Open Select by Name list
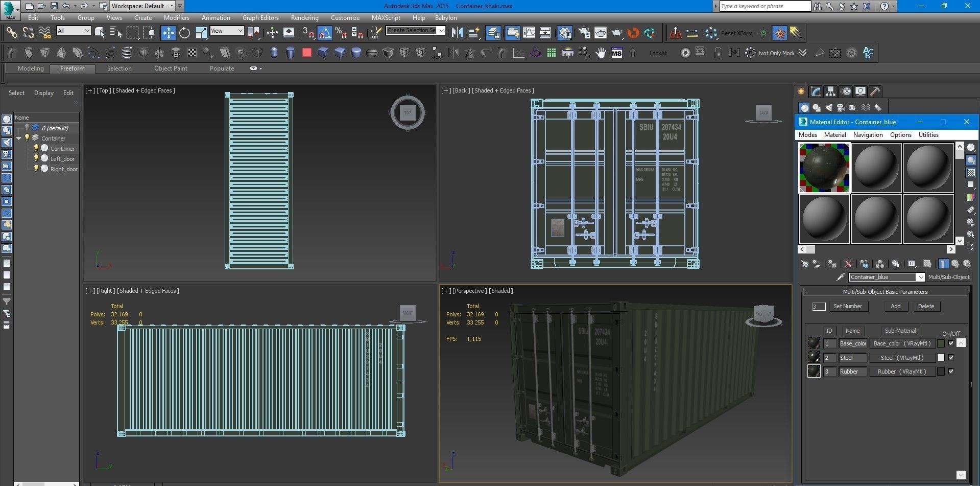 (x=116, y=33)
